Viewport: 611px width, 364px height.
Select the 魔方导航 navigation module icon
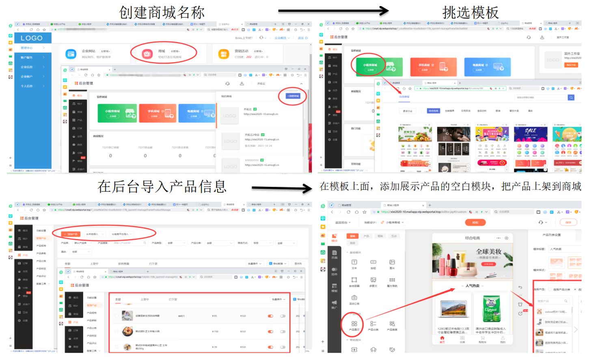[393, 280]
